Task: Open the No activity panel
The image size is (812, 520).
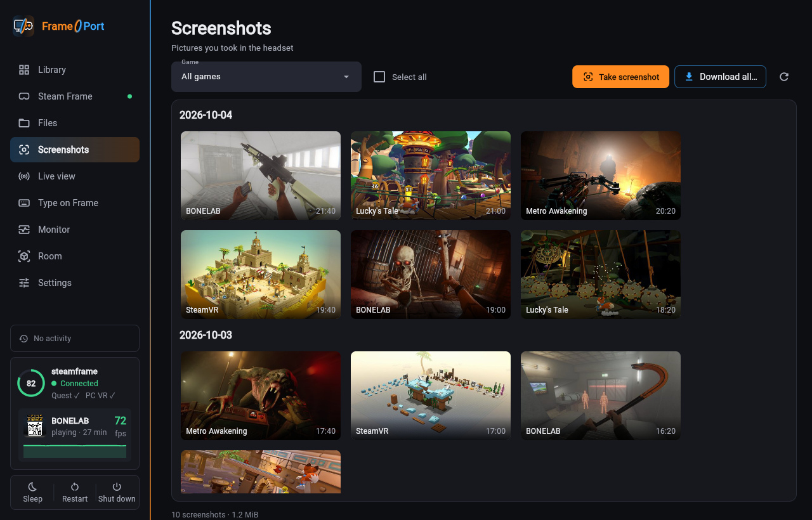Action: pos(75,339)
